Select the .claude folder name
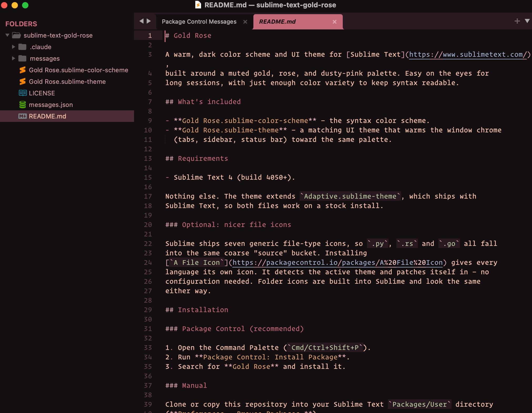Screen dimensions: 532x413 (40, 47)
